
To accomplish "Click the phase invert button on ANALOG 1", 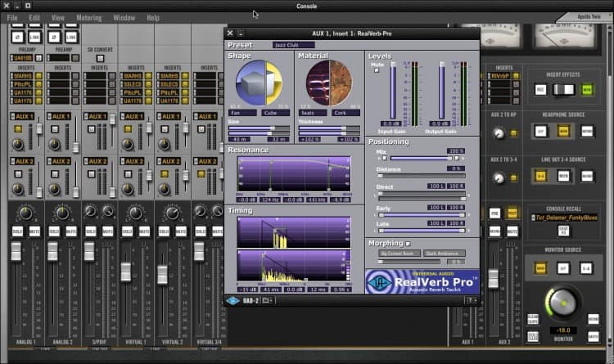I will pos(17,37).
